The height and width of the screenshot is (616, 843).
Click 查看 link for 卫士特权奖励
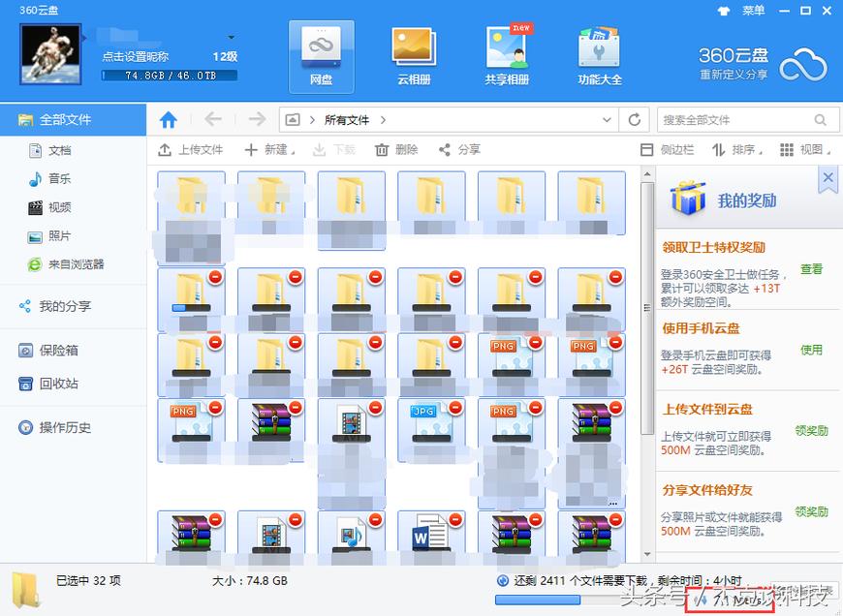(812, 272)
